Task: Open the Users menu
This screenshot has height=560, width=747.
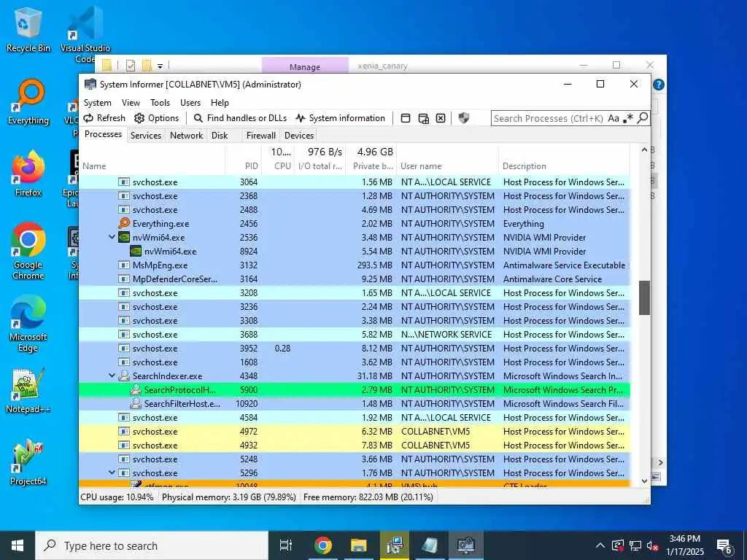Action: 190,103
